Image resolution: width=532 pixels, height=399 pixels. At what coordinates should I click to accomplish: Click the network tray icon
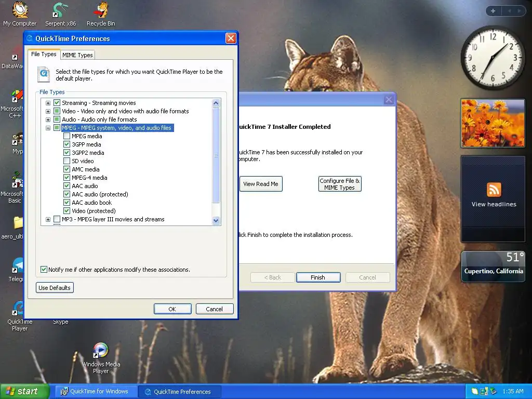pos(484,391)
